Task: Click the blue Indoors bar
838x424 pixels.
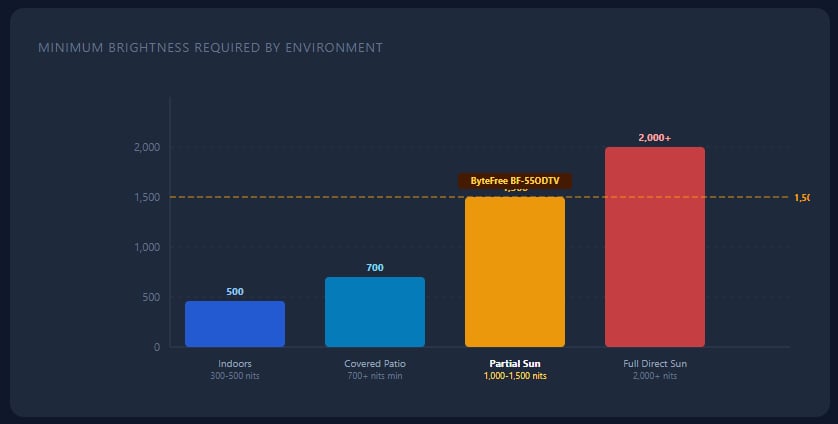Action: 235,324
